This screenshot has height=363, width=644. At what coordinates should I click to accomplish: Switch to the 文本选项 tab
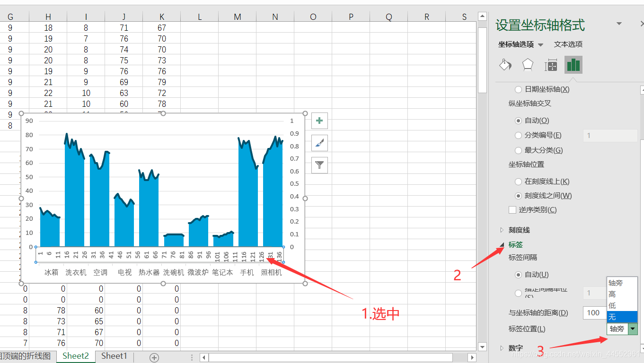568,44
